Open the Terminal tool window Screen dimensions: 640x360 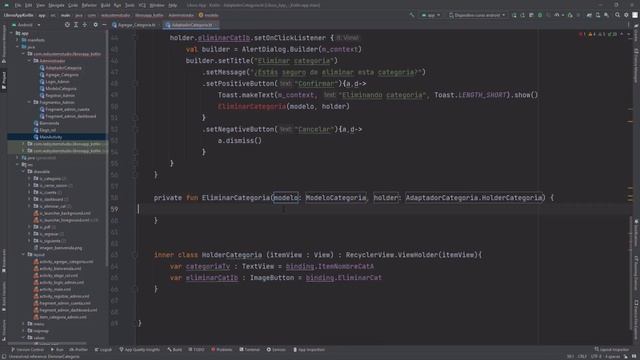pos(249,350)
